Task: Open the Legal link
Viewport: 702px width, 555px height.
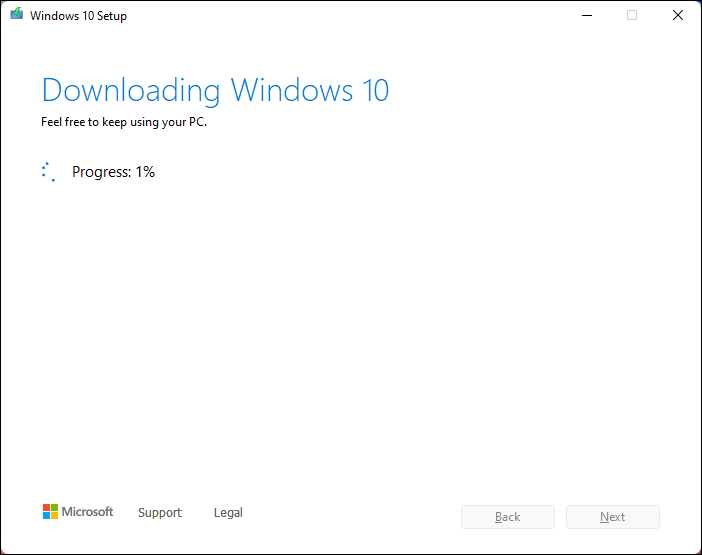Action: (x=228, y=512)
